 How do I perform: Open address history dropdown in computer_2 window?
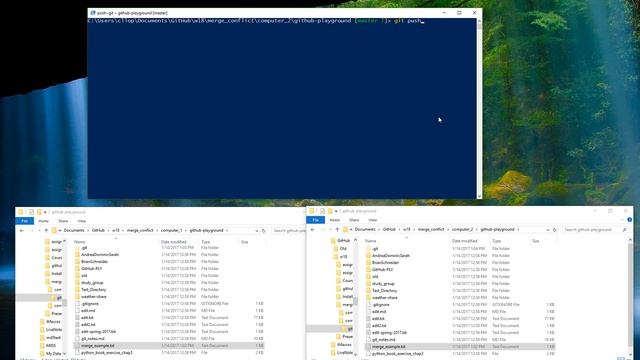tap(547, 230)
